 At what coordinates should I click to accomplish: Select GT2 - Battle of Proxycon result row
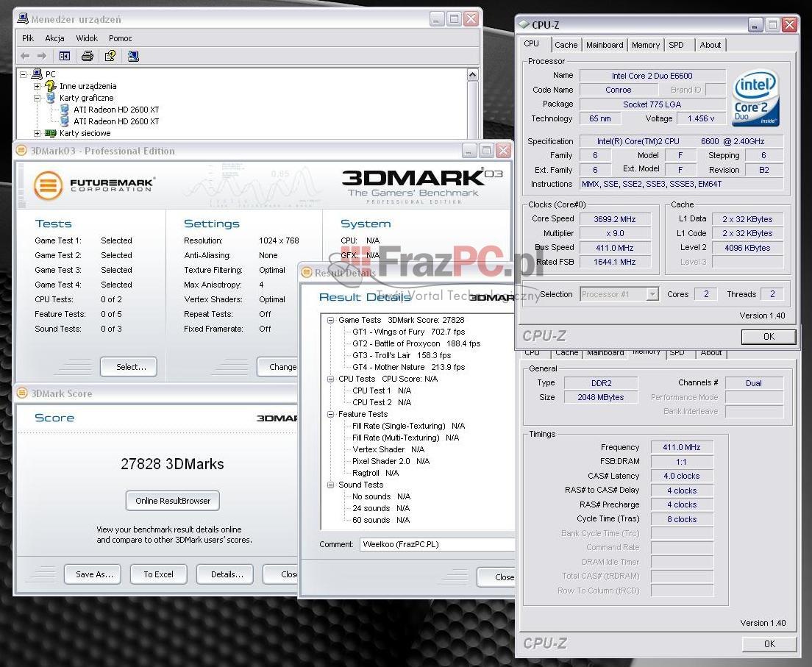(x=416, y=343)
